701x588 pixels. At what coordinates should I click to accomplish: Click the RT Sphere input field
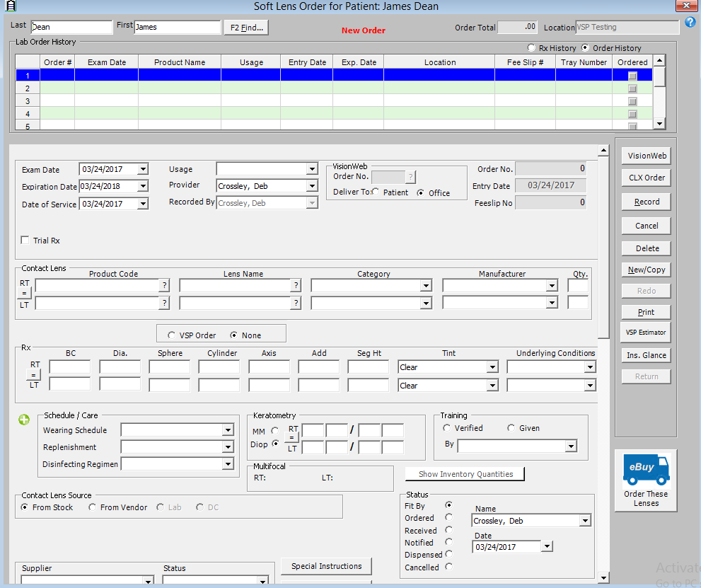click(170, 367)
